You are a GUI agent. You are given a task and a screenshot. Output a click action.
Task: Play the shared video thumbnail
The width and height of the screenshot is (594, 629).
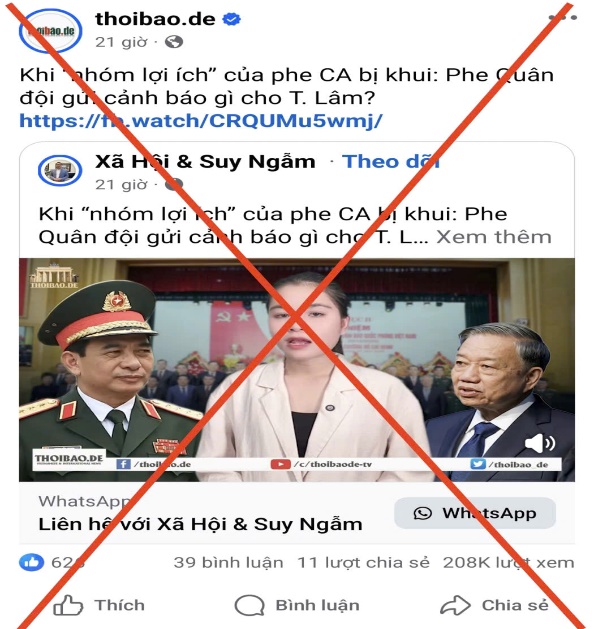tap(297, 369)
